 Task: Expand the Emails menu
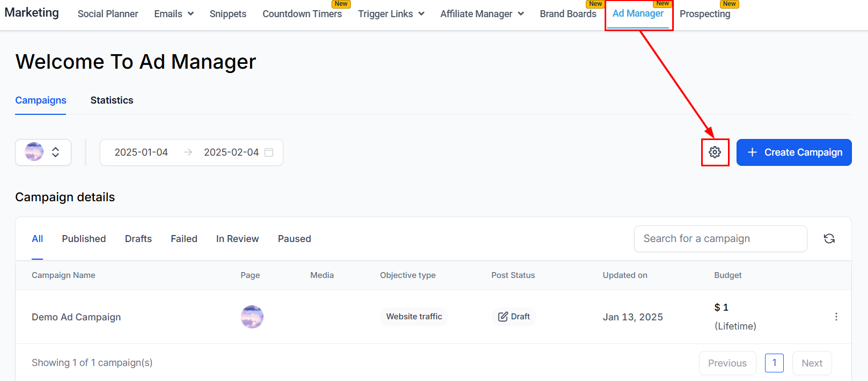(174, 14)
